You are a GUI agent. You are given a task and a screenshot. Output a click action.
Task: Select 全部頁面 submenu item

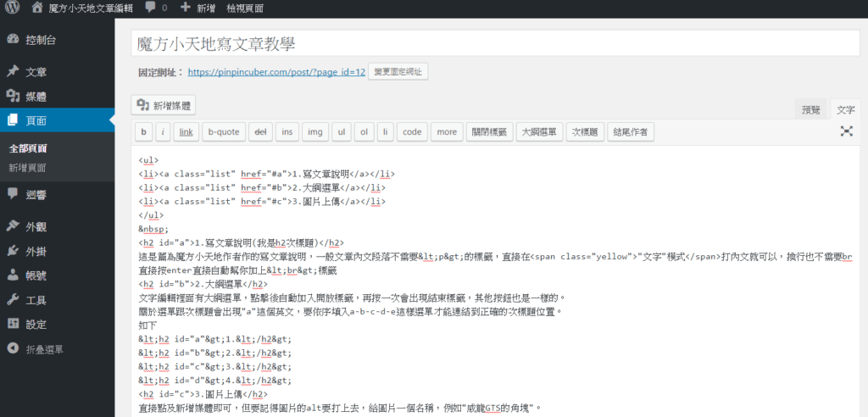[x=28, y=148]
